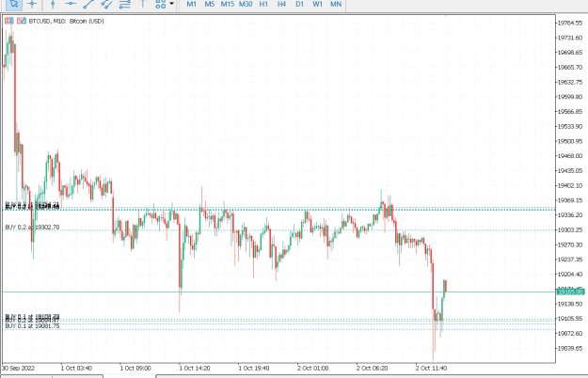This screenshot has height=378, width=588.
Task: Set the timeframe to M30
Action: 246,4
